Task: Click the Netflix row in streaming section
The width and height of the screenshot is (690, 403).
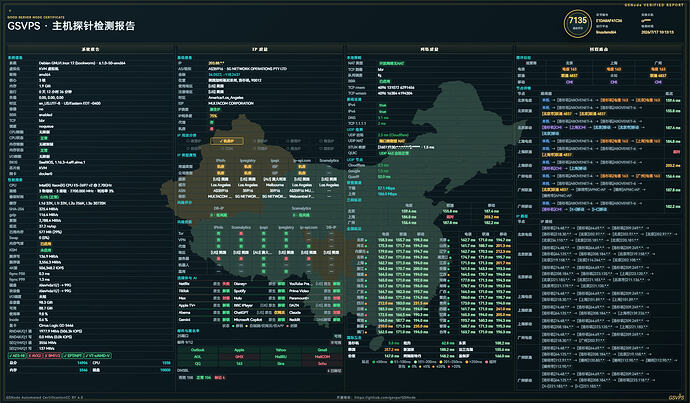Action: (x=204, y=284)
